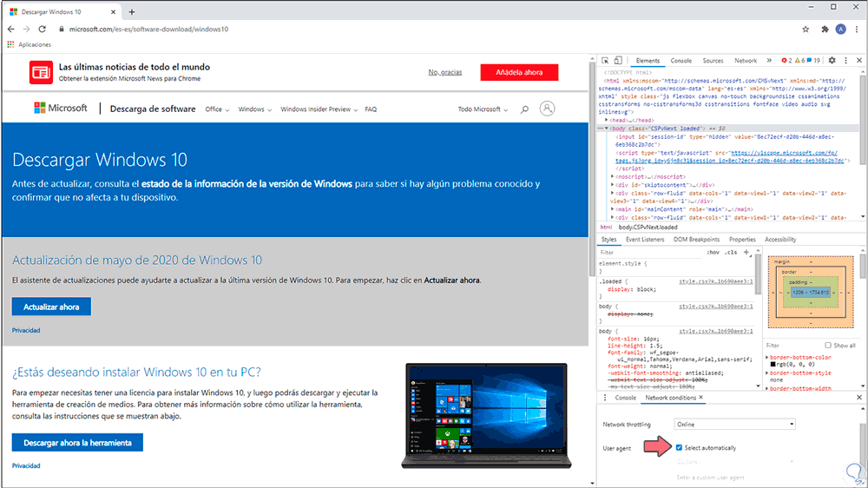The height and width of the screenshot is (488, 868).
Task: Collapse the body element node
Action: tap(607, 129)
